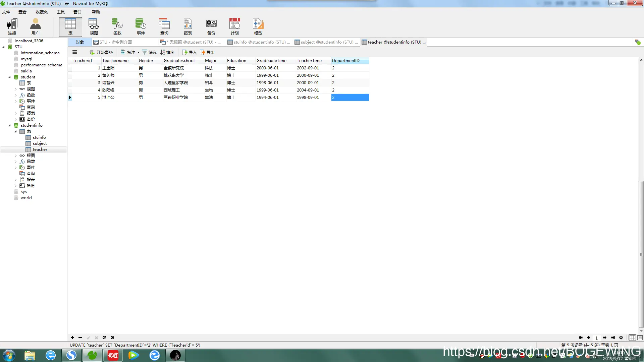Image resolution: width=644 pixels, height=362 pixels.
Task: Click the refresh icon in bottom bar
Action: pyautogui.click(x=104, y=338)
